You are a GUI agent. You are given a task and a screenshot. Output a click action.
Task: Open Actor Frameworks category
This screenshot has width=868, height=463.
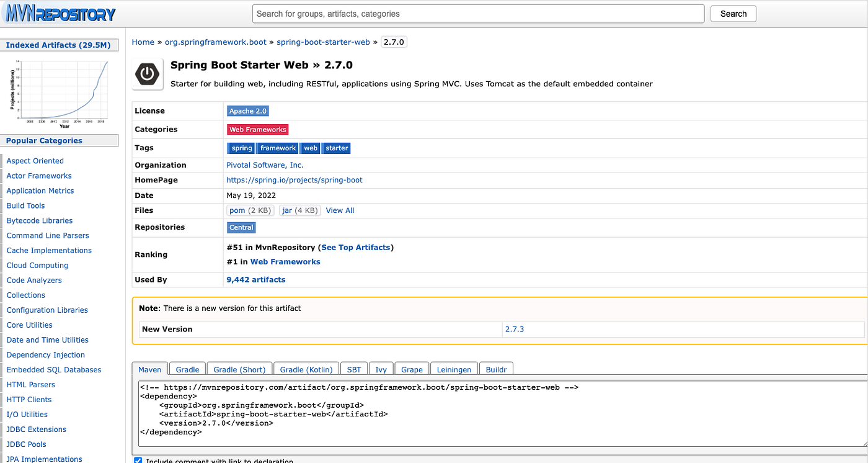click(39, 176)
